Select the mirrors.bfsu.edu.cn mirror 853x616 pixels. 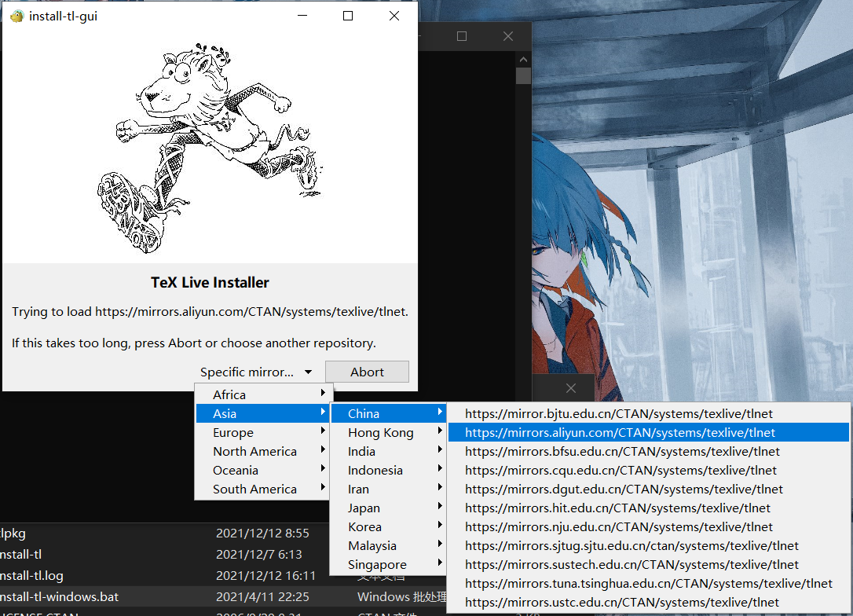649,452
